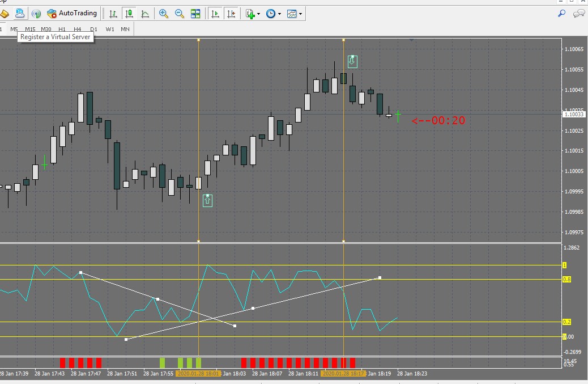Select the M15 timeframe
The width and height of the screenshot is (588, 384).
[30, 29]
